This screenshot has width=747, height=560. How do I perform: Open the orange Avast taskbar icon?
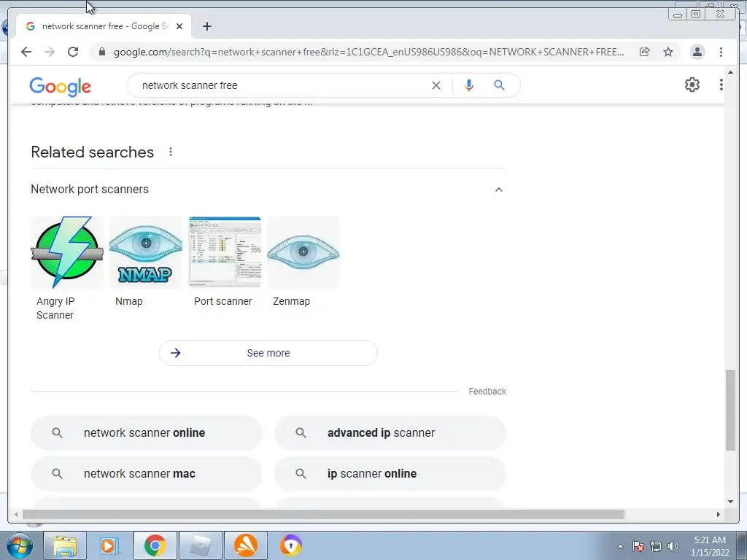[246, 545]
